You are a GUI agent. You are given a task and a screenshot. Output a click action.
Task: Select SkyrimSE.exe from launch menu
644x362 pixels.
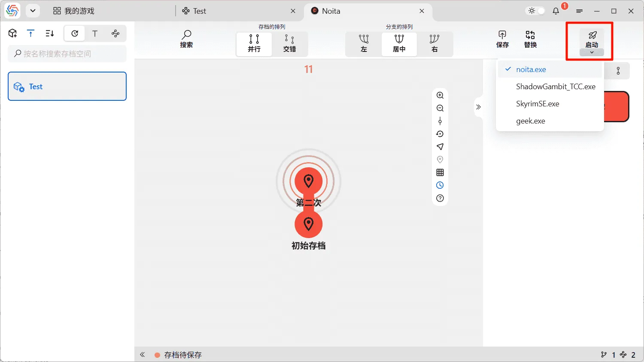coord(538,104)
